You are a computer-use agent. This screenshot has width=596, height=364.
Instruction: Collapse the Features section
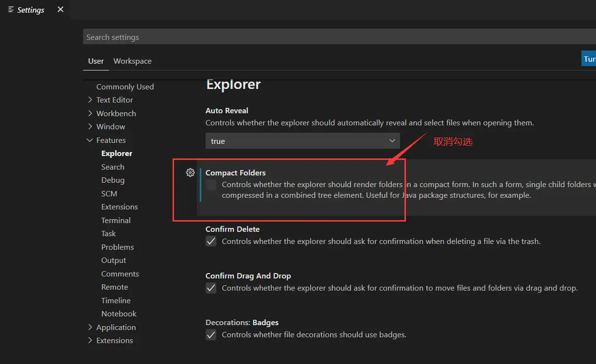90,140
